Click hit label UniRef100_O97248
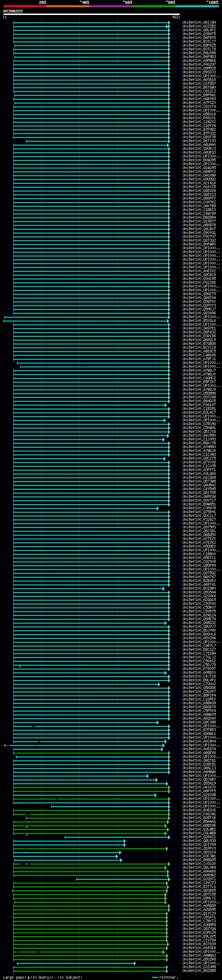The image size is (222, 980). point(199,397)
